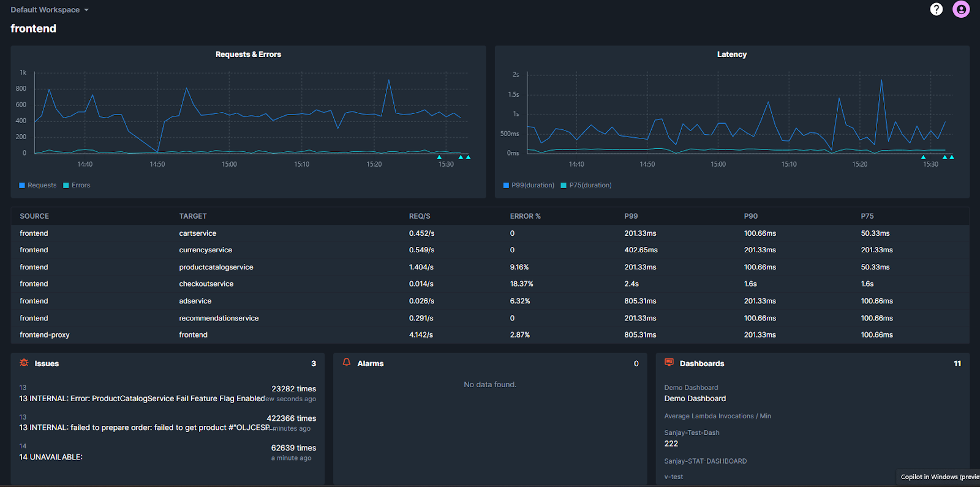Open the Alarms panel heading

371,363
